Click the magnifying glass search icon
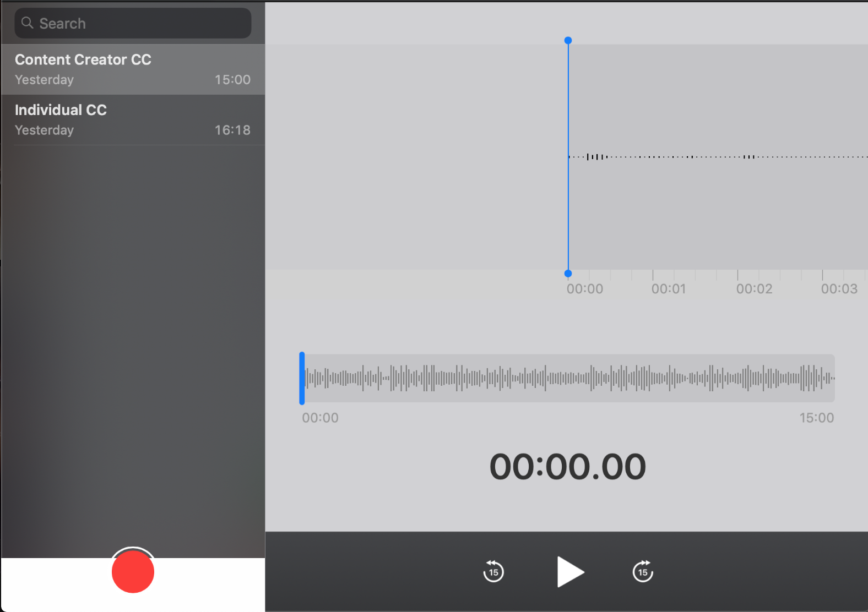The width and height of the screenshot is (868, 612). coord(27,23)
